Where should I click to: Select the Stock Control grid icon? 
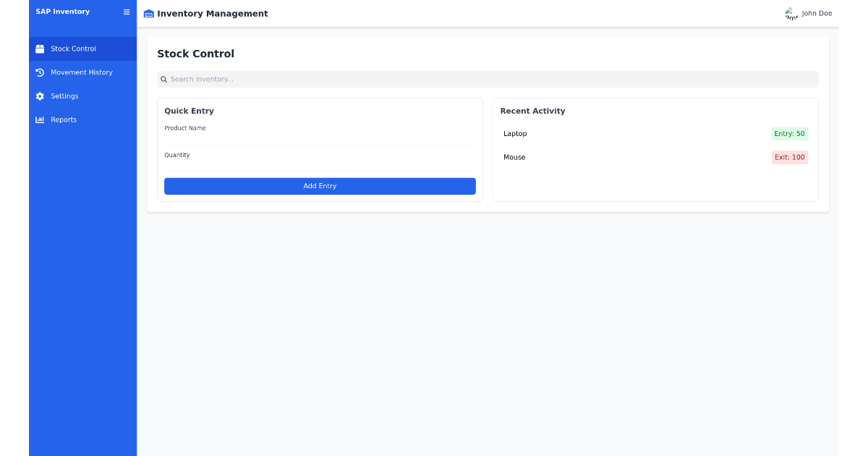click(40, 48)
